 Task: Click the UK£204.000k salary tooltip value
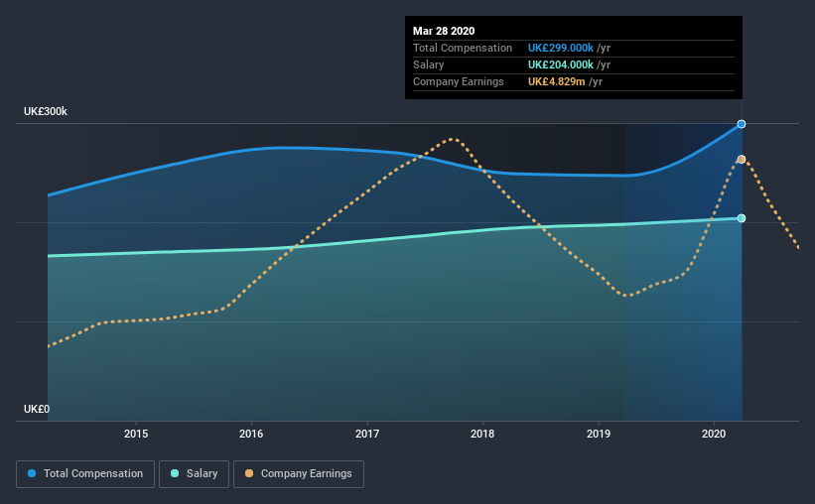[560, 64]
